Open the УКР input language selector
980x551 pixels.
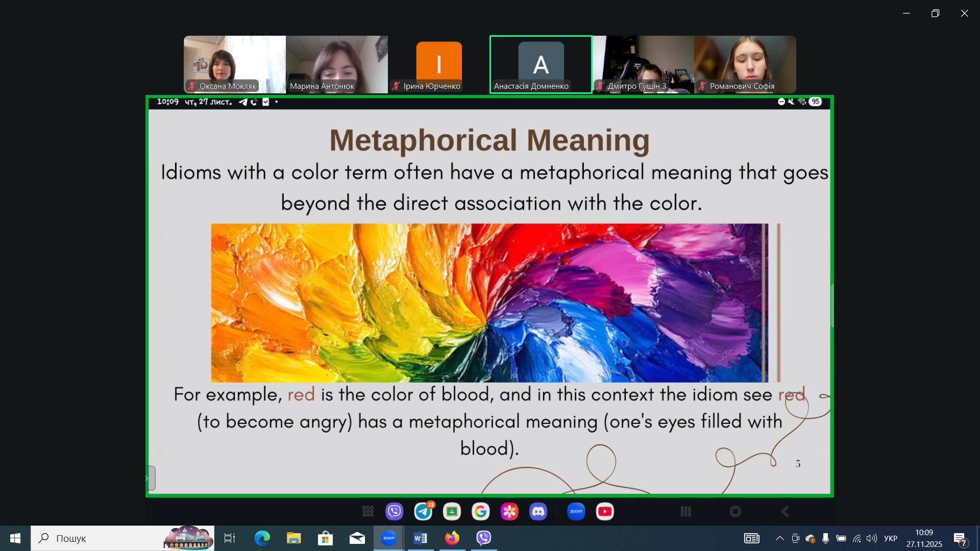[891, 538]
